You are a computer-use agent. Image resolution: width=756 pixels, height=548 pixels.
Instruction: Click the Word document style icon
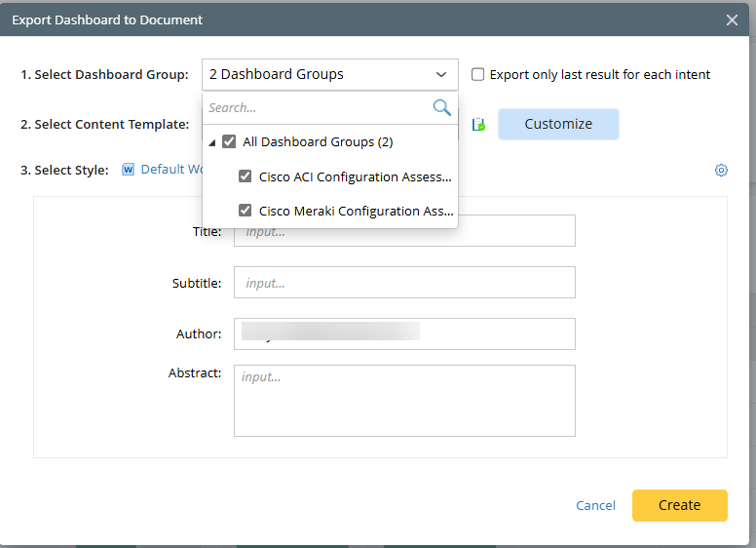pyautogui.click(x=128, y=170)
